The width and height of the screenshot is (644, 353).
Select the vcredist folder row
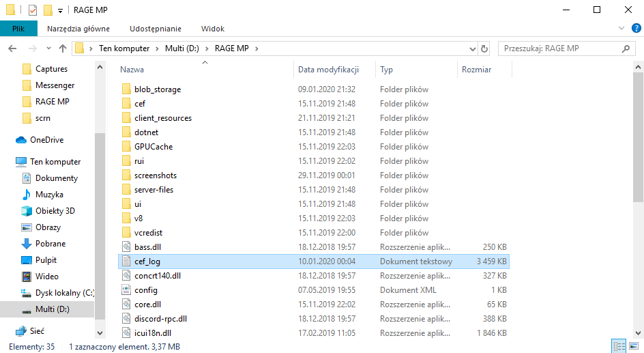313,233
